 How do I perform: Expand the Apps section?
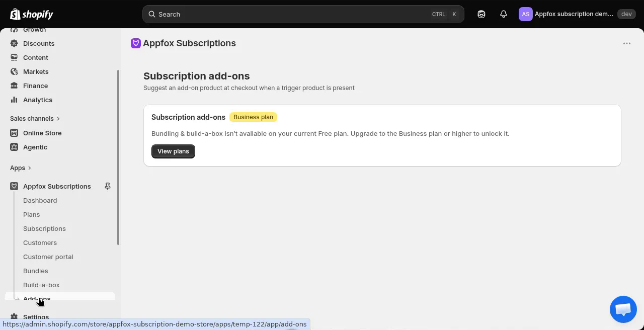(x=21, y=168)
